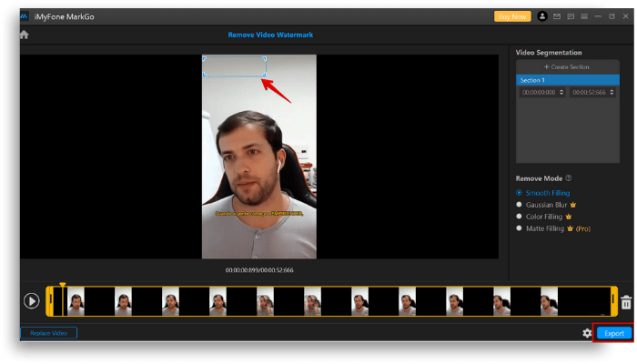Click the Export button
The width and height of the screenshot is (637, 364).
(614, 333)
